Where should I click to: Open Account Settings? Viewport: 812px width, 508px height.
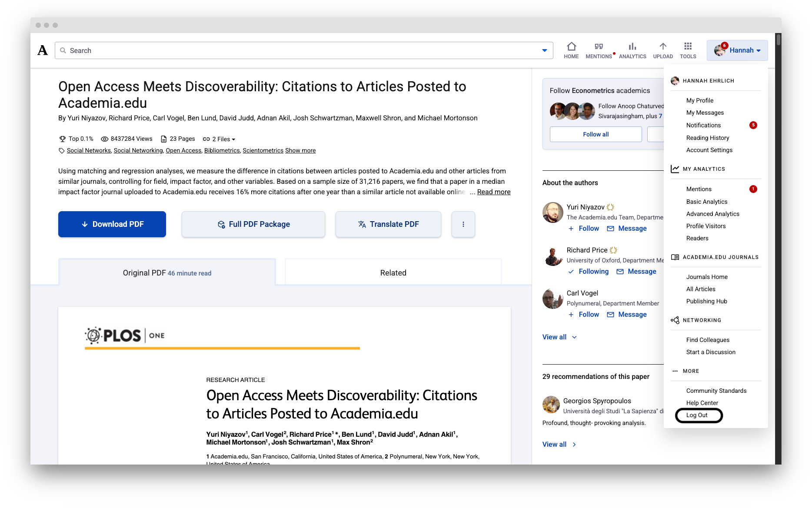(709, 150)
